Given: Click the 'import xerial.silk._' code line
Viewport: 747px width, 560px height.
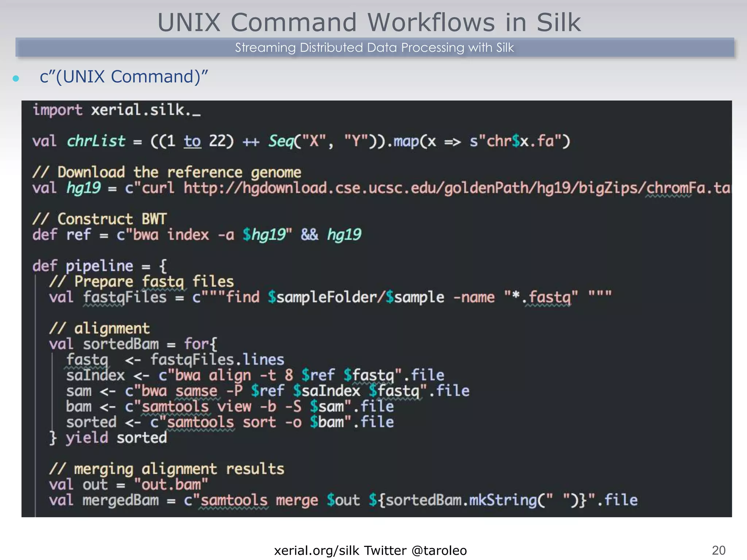Looking at the screenshot, I should click(116, 110).
